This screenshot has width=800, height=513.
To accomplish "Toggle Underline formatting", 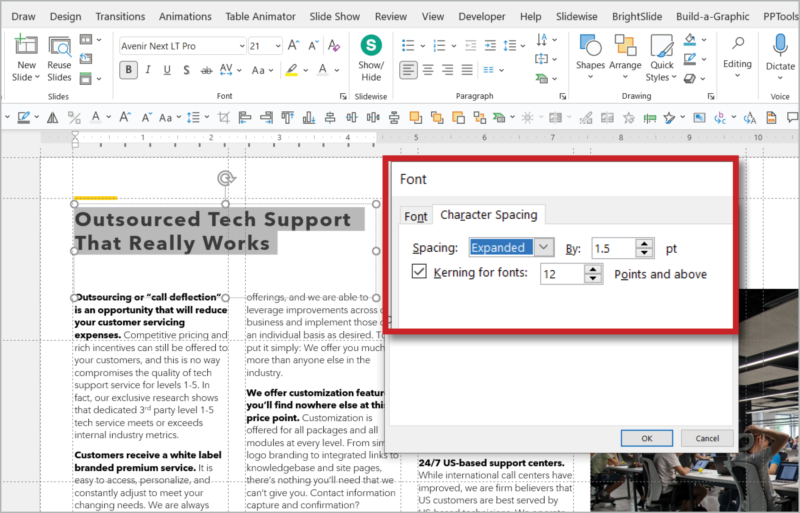I will tap(167, 70).
